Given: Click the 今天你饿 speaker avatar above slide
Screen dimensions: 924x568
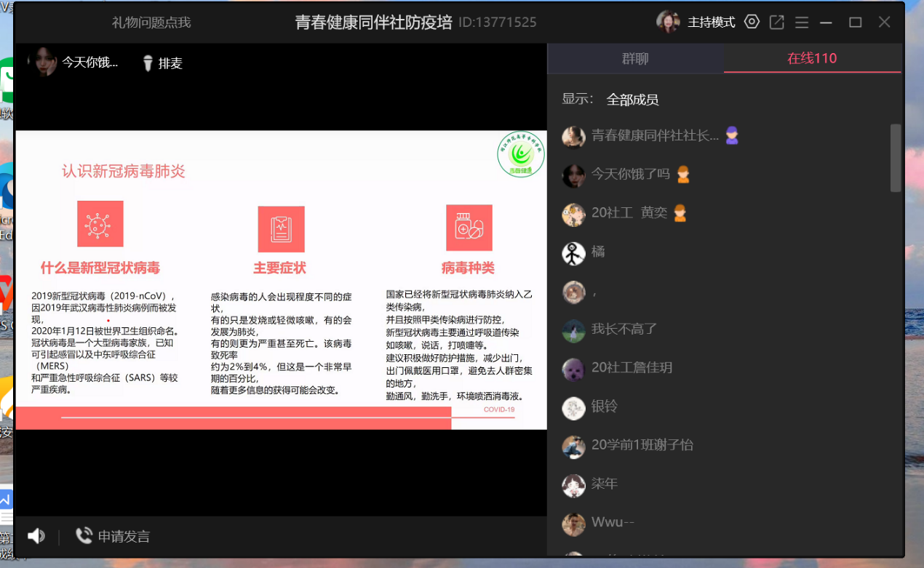Looking at the screenshot, I should coord(42,62).
